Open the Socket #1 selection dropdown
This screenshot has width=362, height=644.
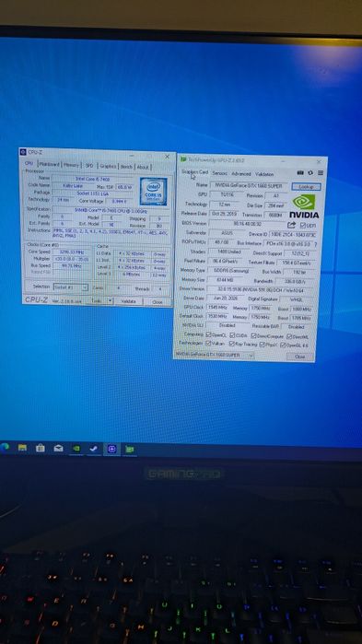[71, 287]
